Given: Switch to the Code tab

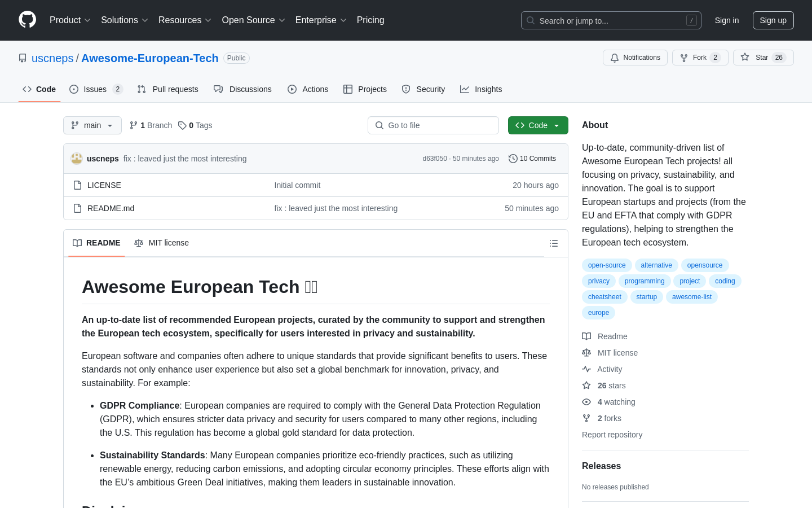Looking at the screenshot, I should [39, 89].
